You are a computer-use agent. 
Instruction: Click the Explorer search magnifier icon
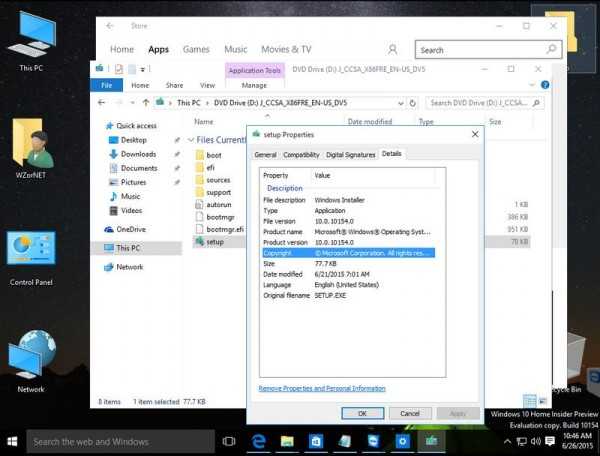pos(536,103)
